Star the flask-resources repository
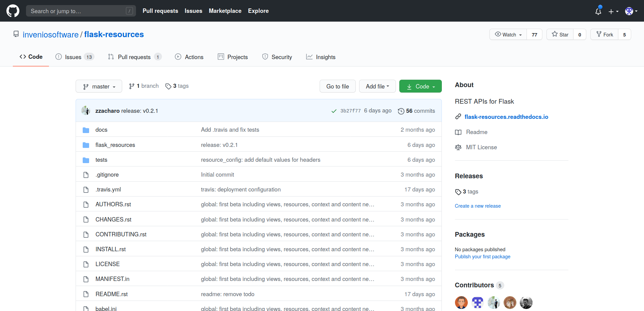This screenshot has width=644, height=311. point(560,34)
